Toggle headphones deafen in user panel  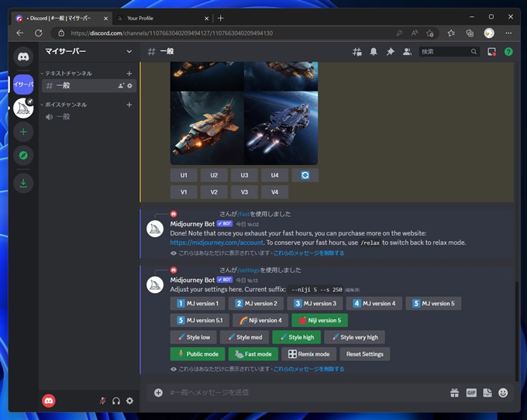[x=116, y=401]
